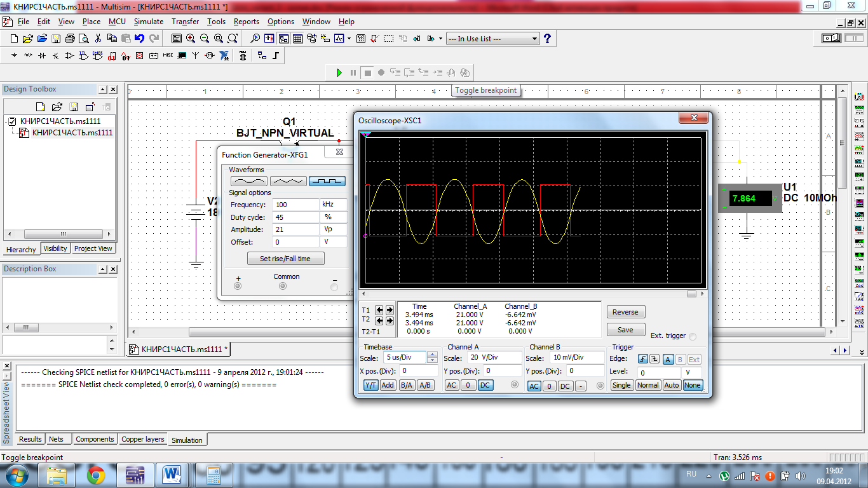Place an RF antenna component

196,56
